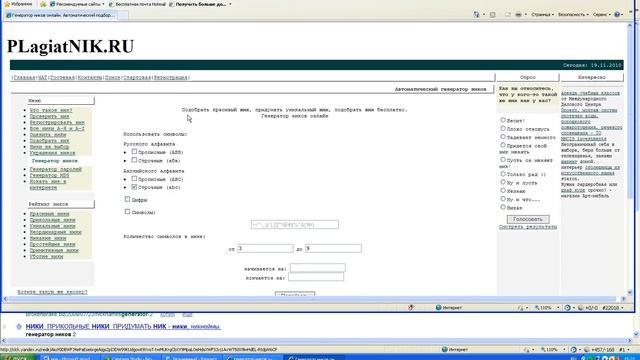Open the Бесплатная почта Hotmail bookmark
Image resolution: width=640 pixels, height=360 pixels.
click(137, 4)
